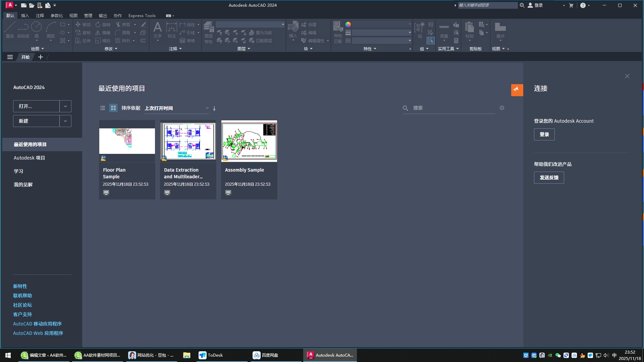Select the Circle (圆) tool in 绘图 panel
644x362 pixels.
[x=37, y=32]
